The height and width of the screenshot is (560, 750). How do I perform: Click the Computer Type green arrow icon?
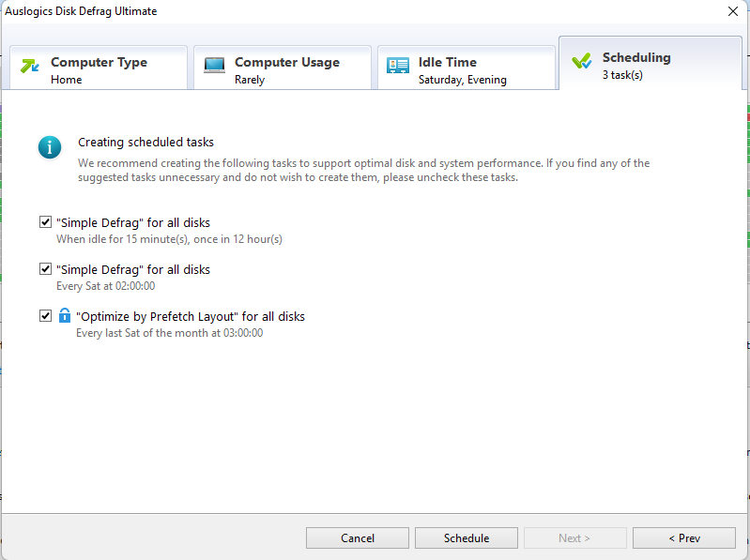(30, 66)
